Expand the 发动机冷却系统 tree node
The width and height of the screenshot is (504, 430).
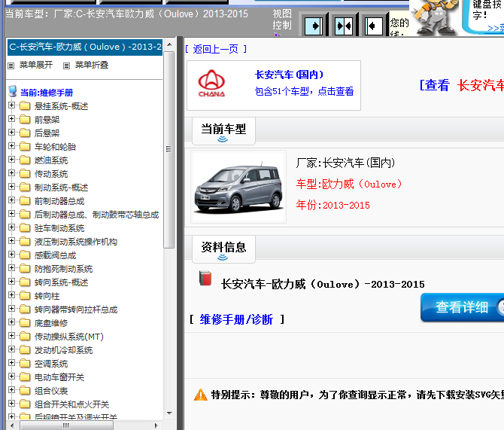[x=11, y=349]
